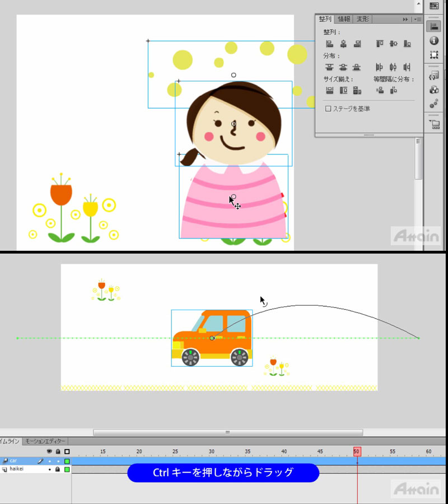Click space evenly horizontally icon

393,90
